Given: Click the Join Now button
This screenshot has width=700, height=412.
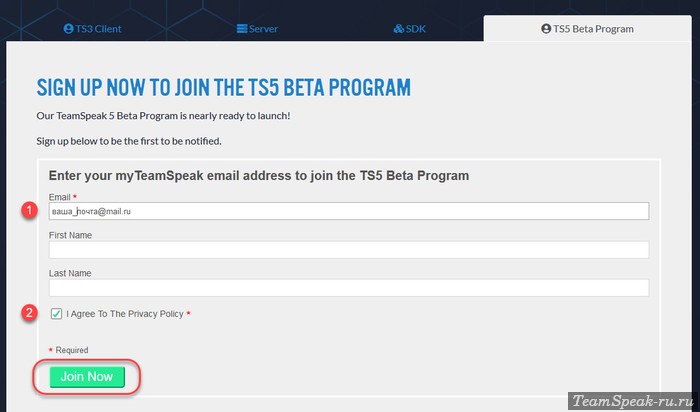Looking at the screenshot, I should 87,377.
